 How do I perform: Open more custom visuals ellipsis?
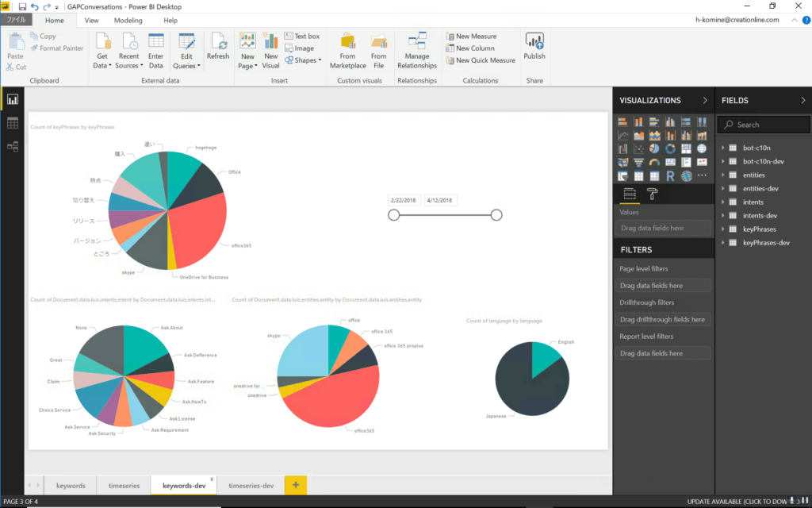point(702,175)
